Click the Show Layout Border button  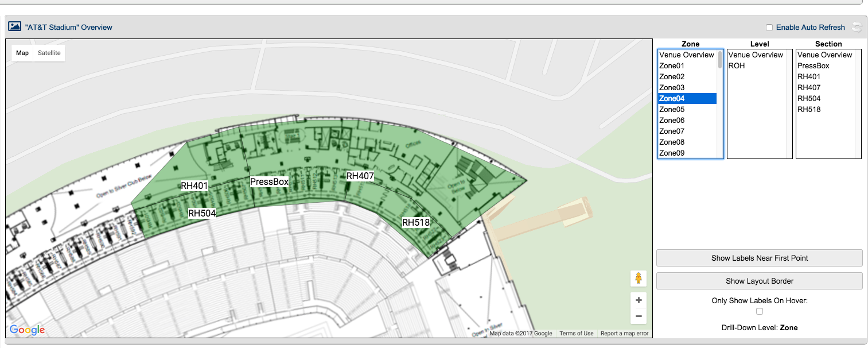click(759, 281)
